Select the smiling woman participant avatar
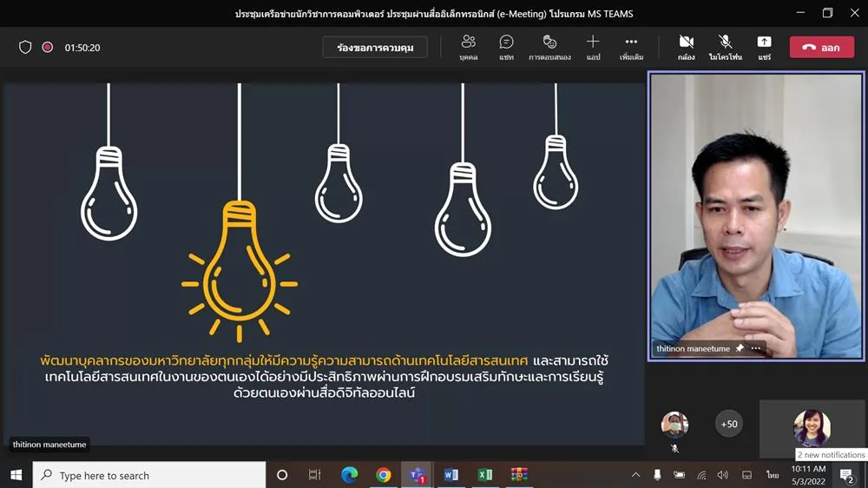The width and height of the screenshot is (868, 488). [812, 427]
